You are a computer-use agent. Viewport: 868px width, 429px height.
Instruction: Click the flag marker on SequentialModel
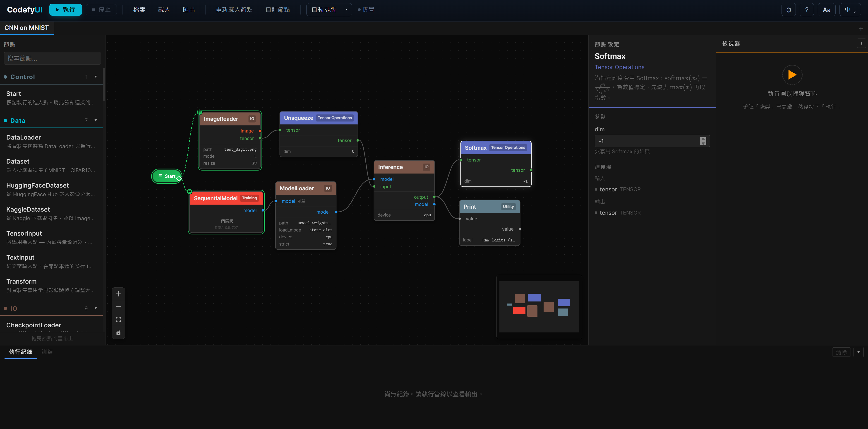coord(189,191)
